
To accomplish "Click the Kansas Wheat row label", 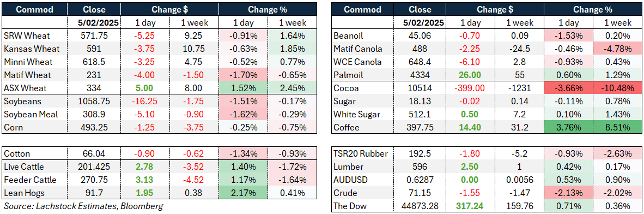I will [x=32, y=49].
